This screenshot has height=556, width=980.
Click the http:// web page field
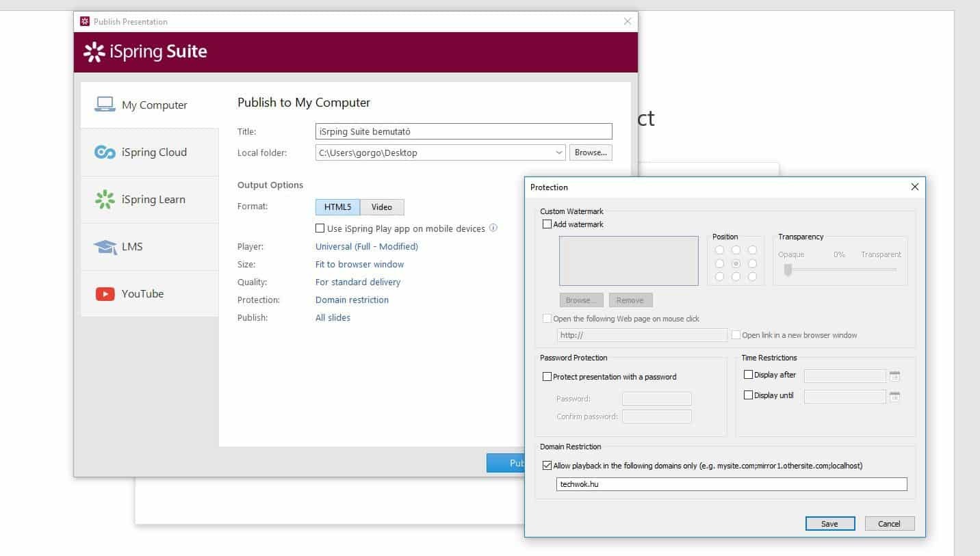point(642,335)
